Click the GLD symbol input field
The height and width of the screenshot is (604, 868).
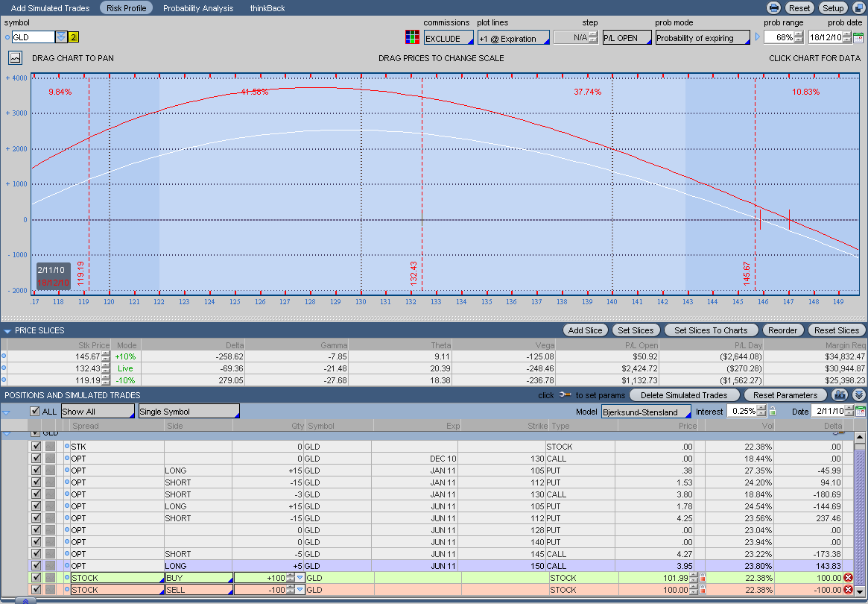click(33, 37)
